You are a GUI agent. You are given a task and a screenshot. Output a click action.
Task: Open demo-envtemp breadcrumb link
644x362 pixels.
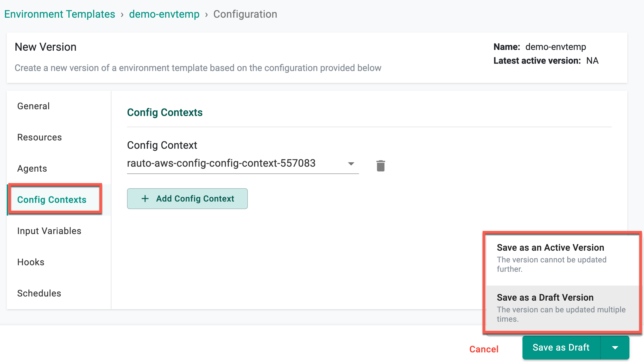coord(164,14)
